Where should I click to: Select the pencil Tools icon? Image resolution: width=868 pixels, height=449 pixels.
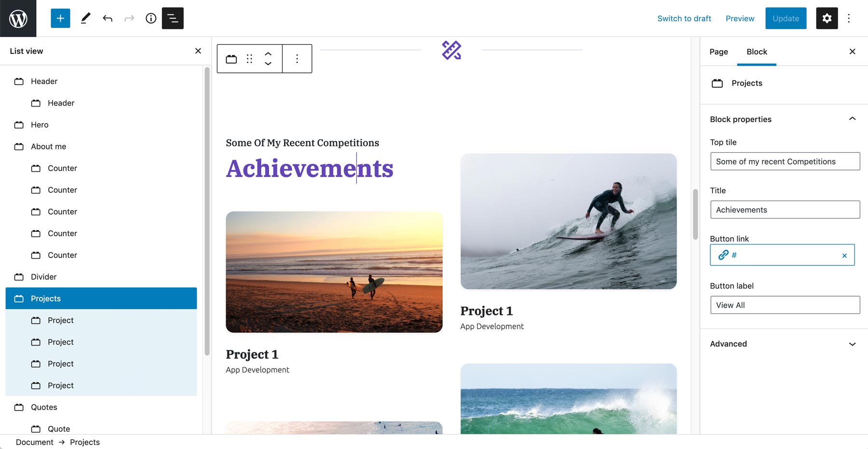85,18
